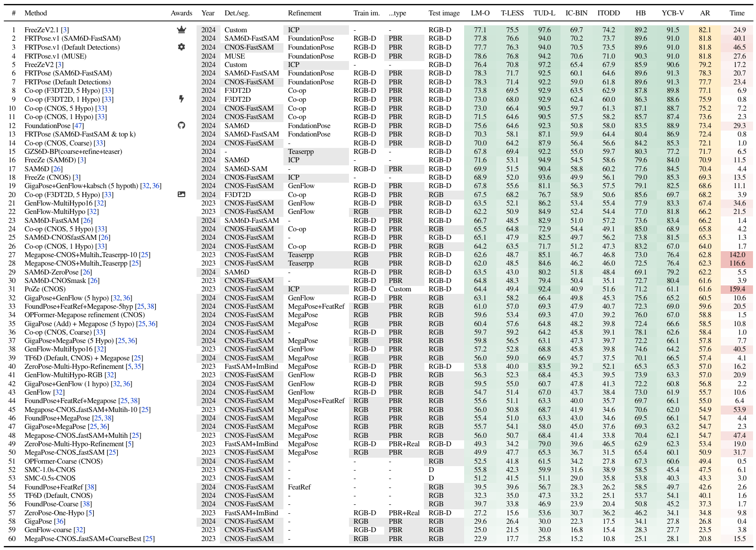
Task: Select the Awards column header
Action: (181, 13)
